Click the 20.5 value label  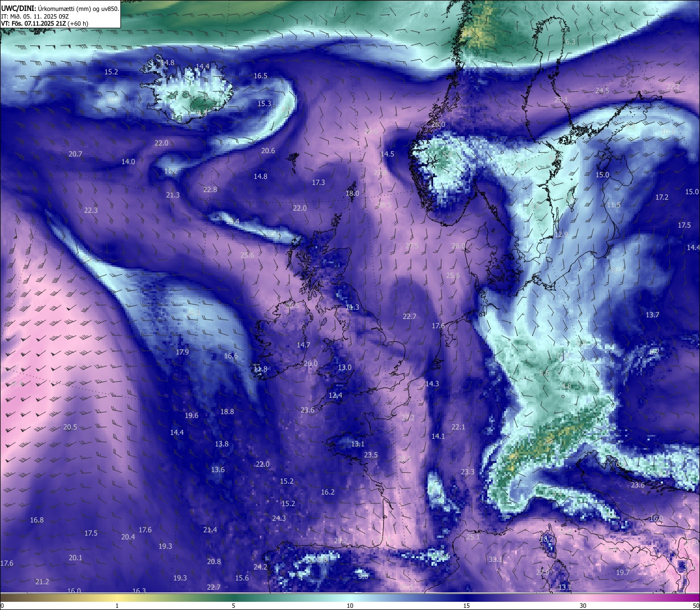tap(70, 427)
